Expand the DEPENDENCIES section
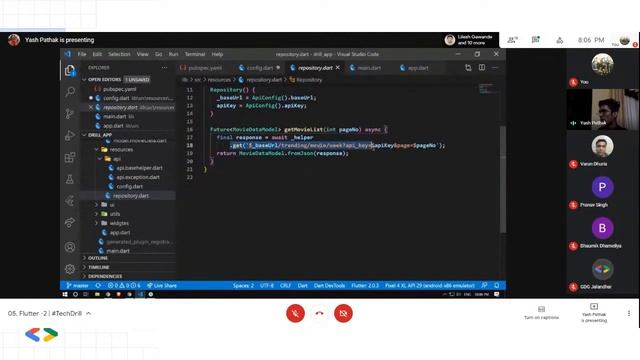The width and height of the screenshot is (640, 360). click(105, 276)
